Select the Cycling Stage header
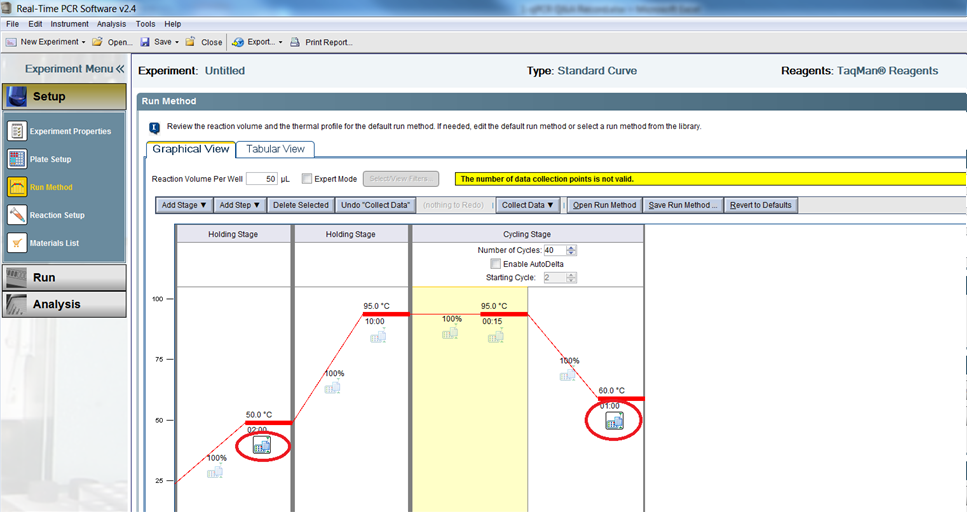The image size is (967, 512). click(527, 234)
